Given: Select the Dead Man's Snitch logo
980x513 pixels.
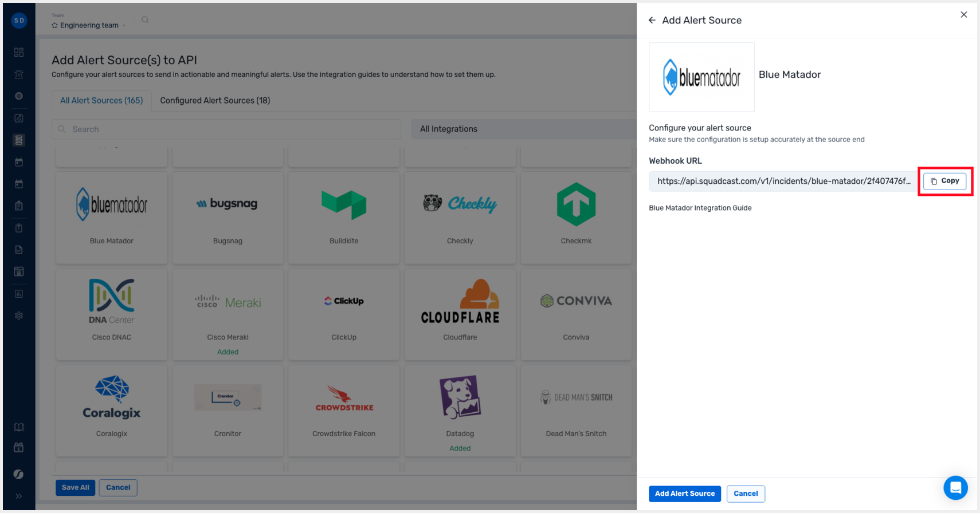Looking at the screenshot, I should pos(576,397).
